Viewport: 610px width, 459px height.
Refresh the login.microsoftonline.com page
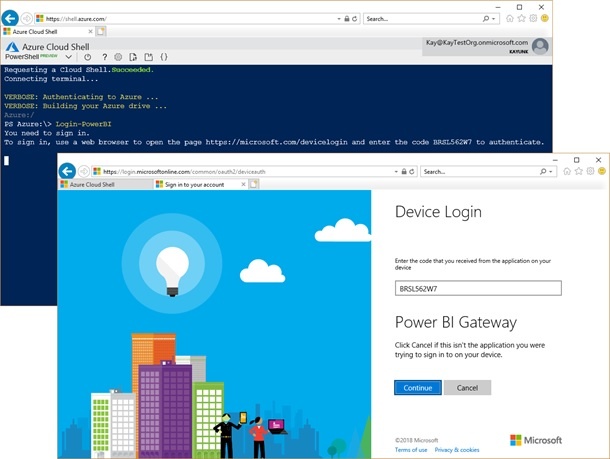tap(412, 172)
